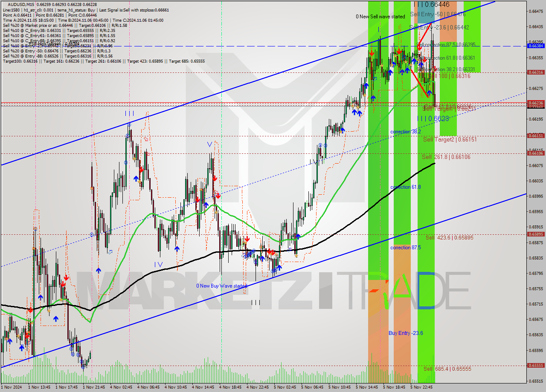The width and height of the screenshot is (546, 392).
Task: Select the 'Sell 685.4 | 0.65555' label
Action: tap(447, 369)
